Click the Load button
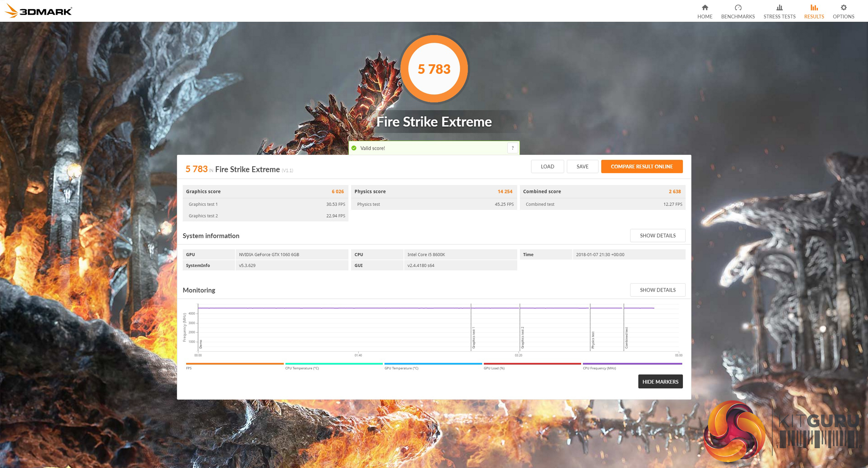 pyautogui.click(x=547, y=167)
